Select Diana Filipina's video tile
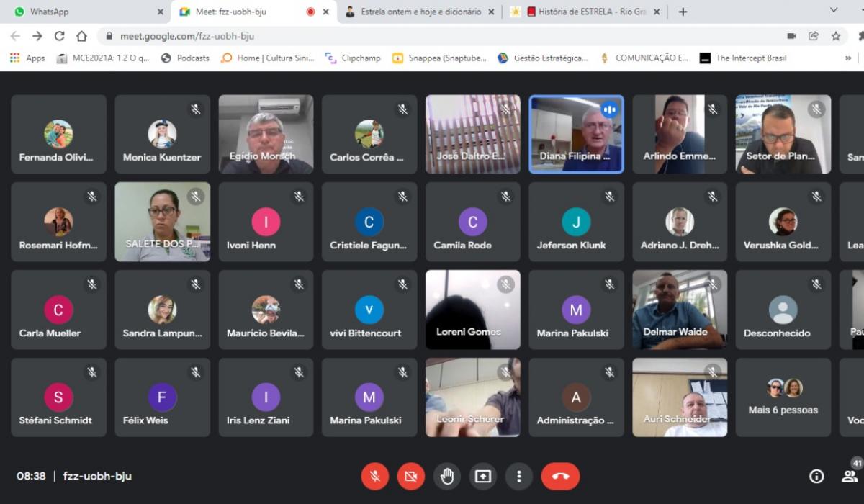 pyautogui.click(x=576, y=134)
